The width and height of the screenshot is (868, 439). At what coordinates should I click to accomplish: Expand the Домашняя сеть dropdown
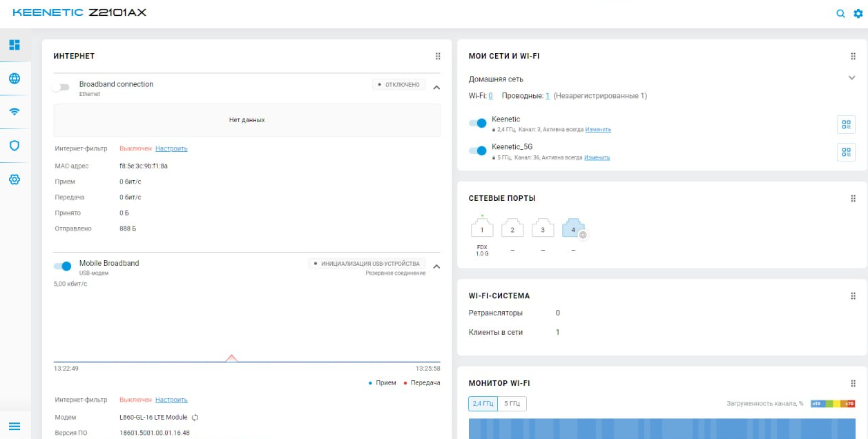(x=851, y=78)
